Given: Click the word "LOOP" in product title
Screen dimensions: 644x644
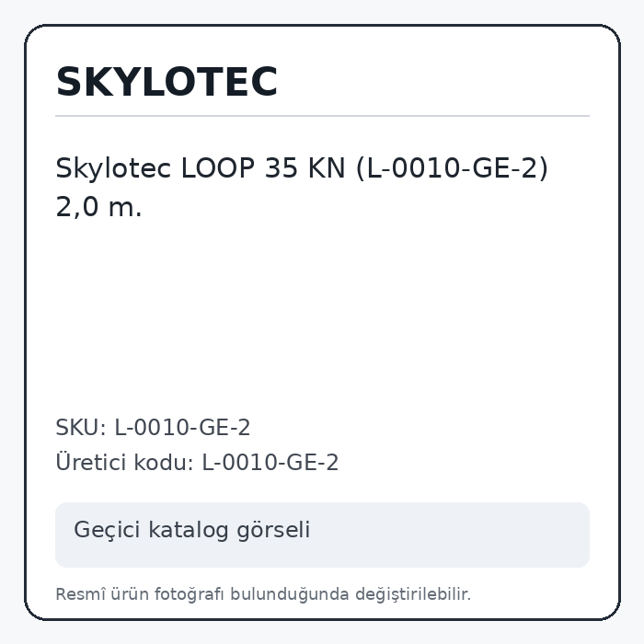Looking at the screenshot, I should [218, 168].
